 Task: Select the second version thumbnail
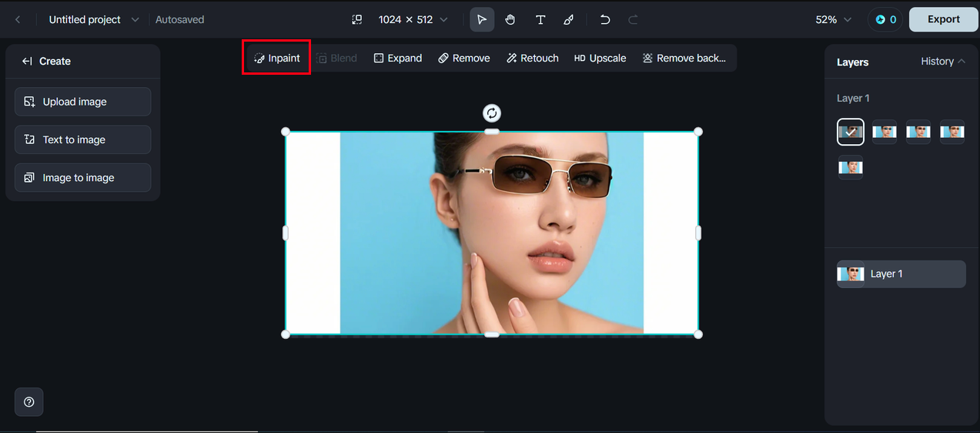[885, 132]
